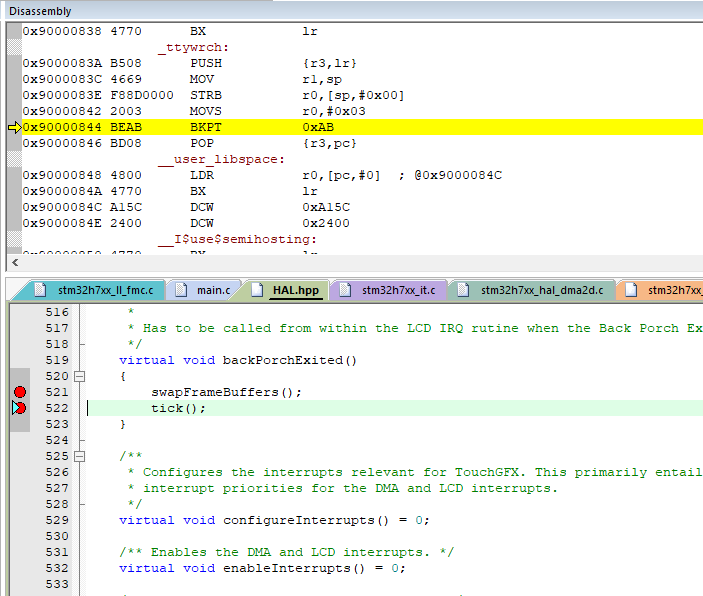Viewport: 703px width, 596px height.
Task: Click the file icon on stm32h7xx_hal_dma2d.c tab
Action: click(x=464, y=290)
